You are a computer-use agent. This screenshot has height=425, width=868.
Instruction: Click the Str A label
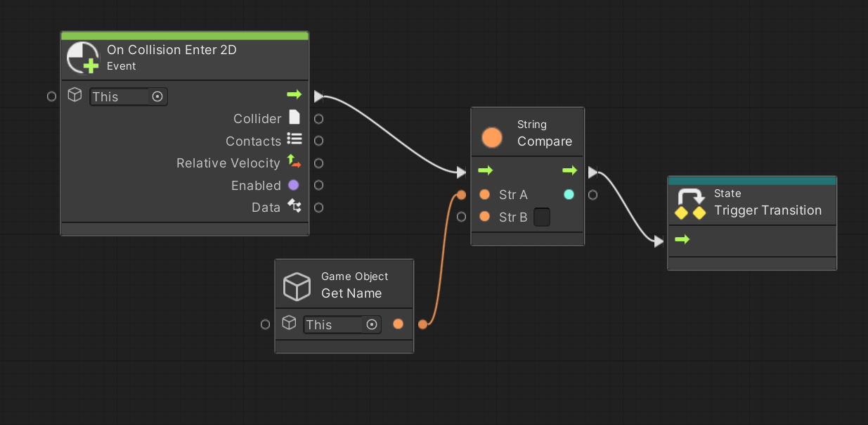[x=513, y=195]
